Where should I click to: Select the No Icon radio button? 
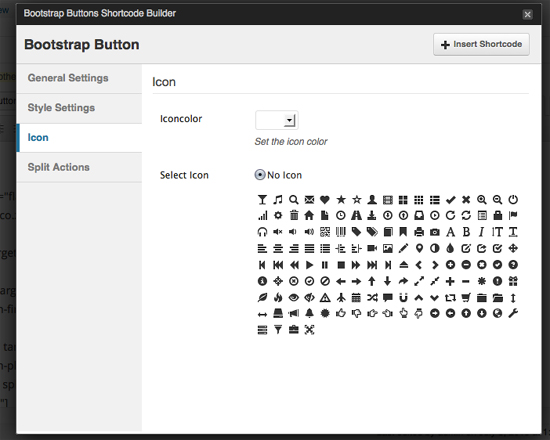260,175
